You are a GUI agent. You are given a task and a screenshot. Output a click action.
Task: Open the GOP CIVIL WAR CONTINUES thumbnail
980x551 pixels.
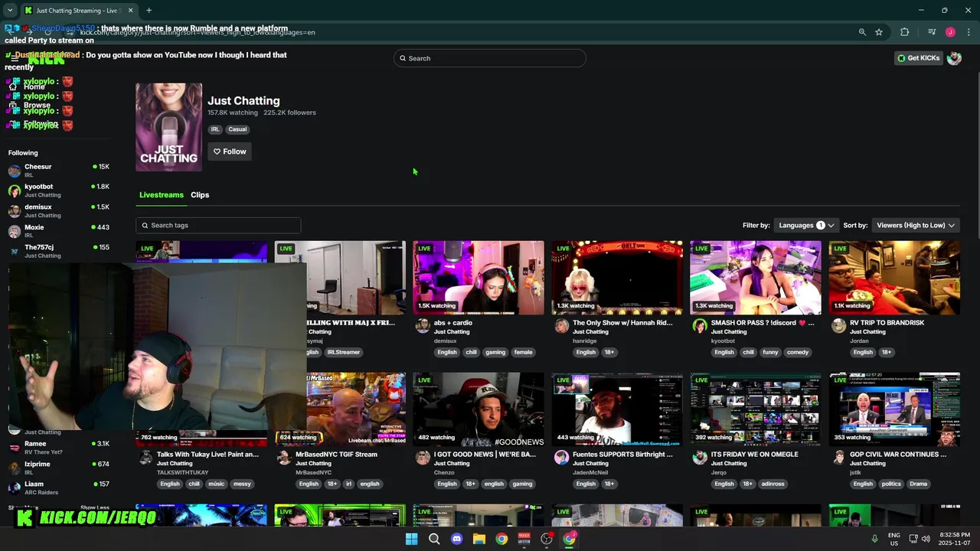pyautogui.click(x=894, y=409)
